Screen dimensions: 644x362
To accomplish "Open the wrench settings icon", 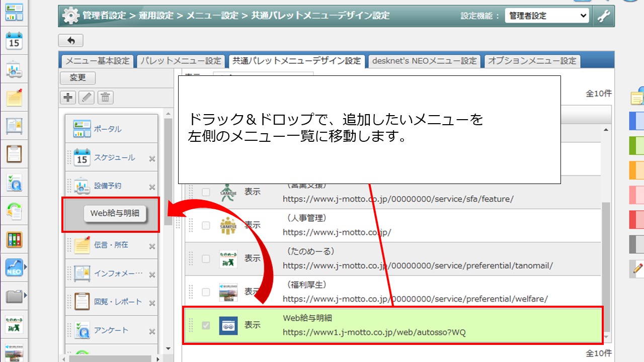I will click(603, 16).
